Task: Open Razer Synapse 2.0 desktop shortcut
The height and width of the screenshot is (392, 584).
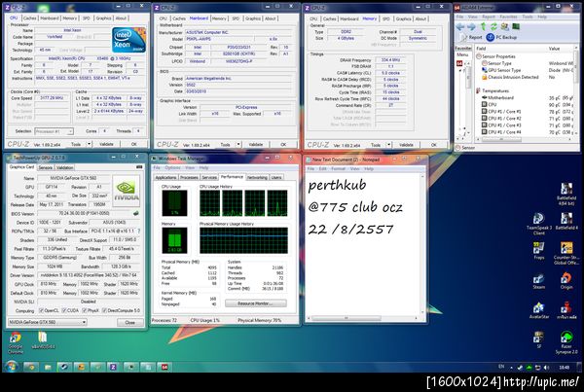Action: pos(566,342)
